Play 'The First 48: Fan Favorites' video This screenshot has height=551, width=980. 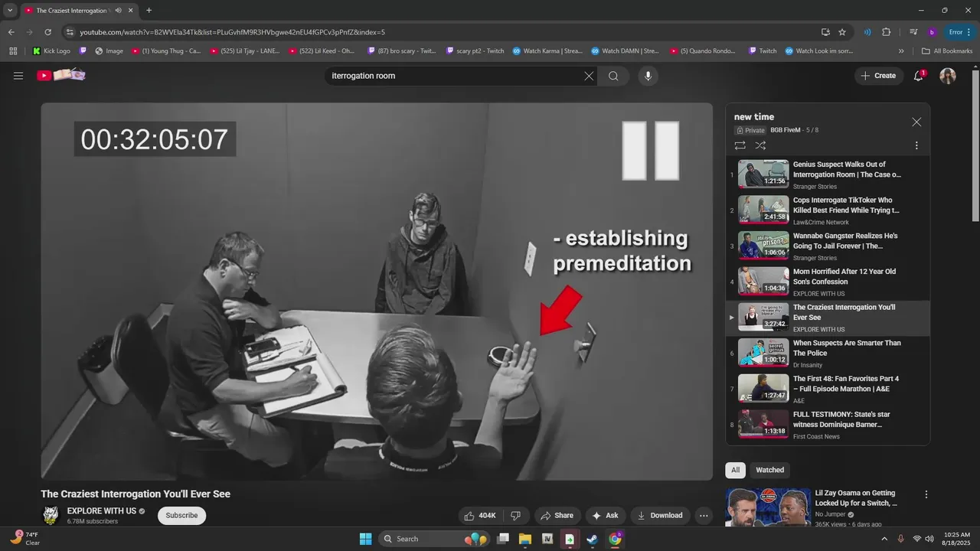coord(828,389)
